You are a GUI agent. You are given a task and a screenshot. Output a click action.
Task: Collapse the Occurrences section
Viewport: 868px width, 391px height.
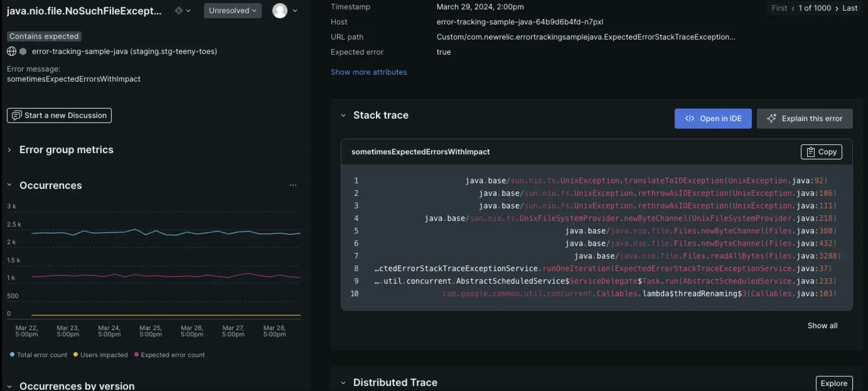pyautogui.click(x=9, y=185)
